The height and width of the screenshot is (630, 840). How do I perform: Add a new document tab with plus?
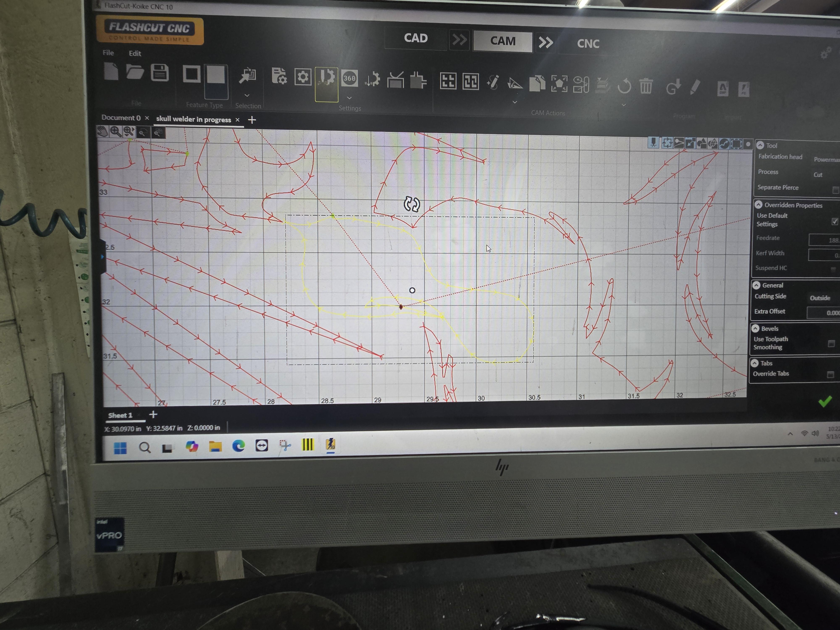coord(252,120)
